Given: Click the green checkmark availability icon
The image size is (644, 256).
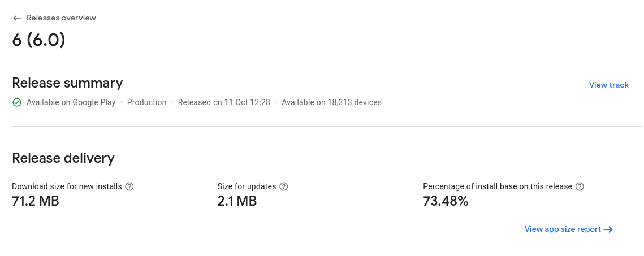Looking at the screenshot, I should point(17,102).
